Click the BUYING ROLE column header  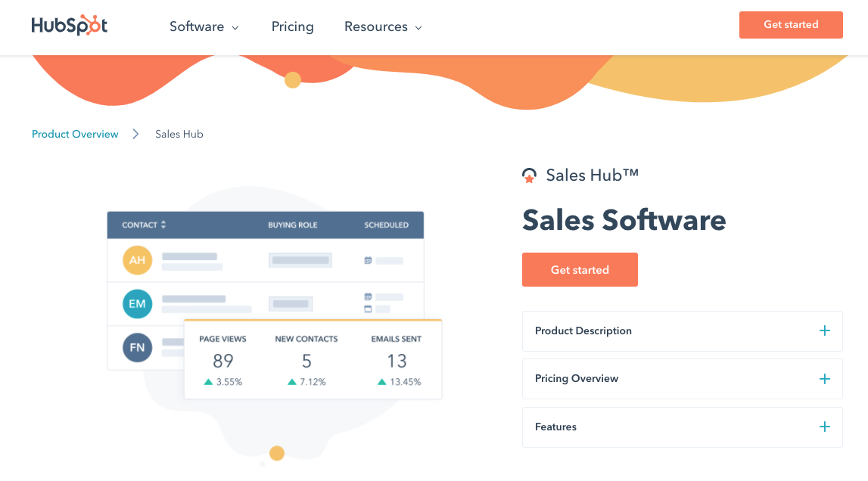293,225
